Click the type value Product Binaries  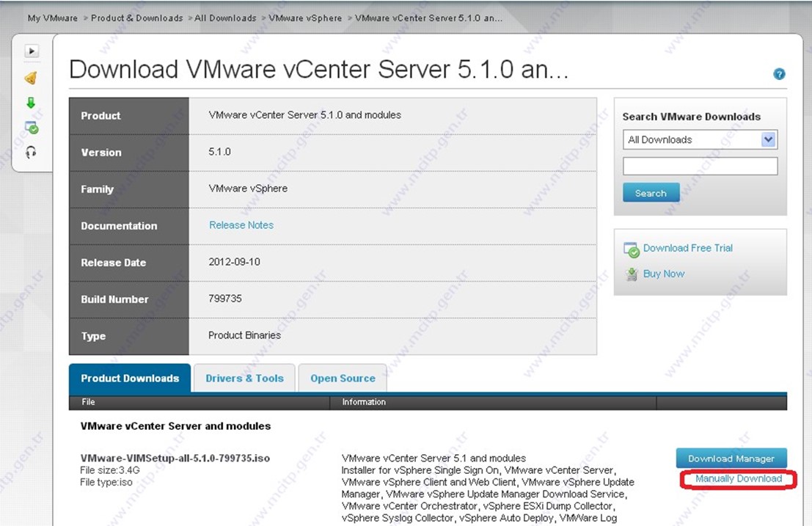point(244,335)
